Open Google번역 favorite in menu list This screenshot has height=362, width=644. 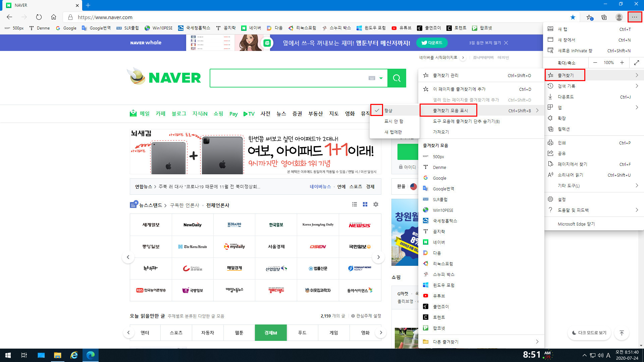(x=481, y=189)
